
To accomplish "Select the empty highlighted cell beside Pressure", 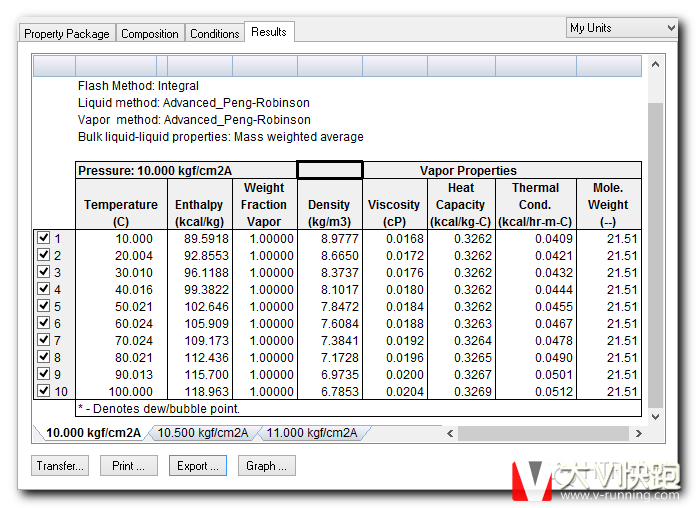I will tap(330, 170).
